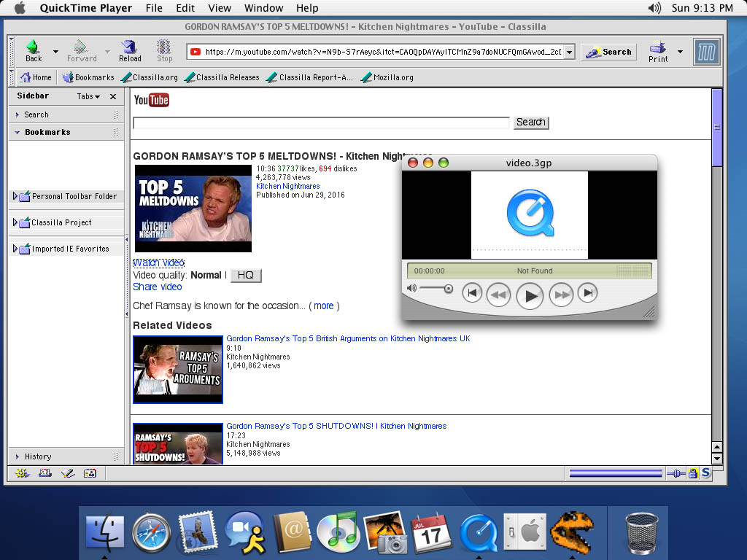Click the Composer component icon in the status bar
The height and width of the screenshot is (560, 747).
pos(68,473)
